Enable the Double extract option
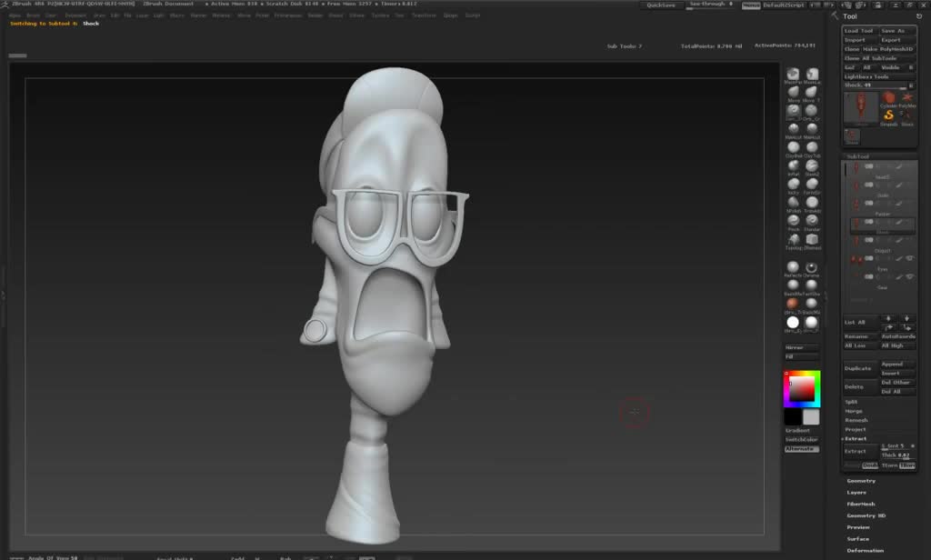931x560 pixels. pos(870,465)
